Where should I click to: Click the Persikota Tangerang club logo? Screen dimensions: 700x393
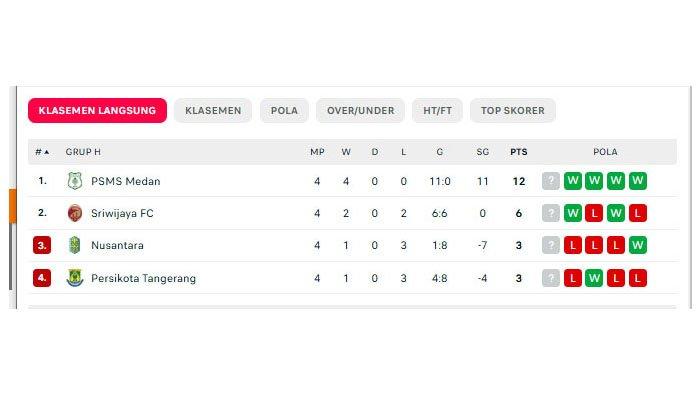click(75, 278)
